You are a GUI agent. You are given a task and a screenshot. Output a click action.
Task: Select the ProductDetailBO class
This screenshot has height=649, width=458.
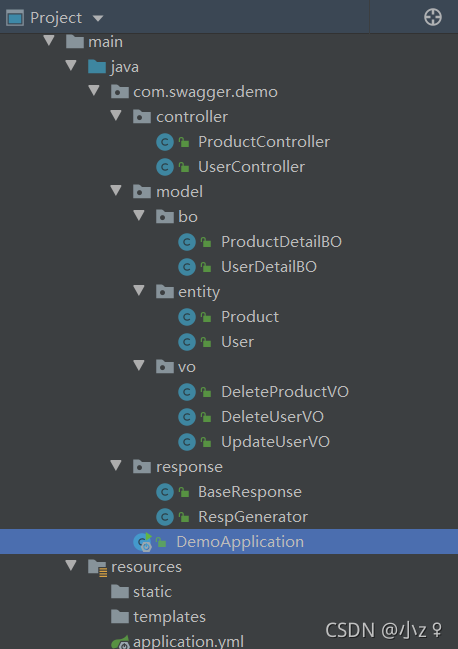click(x=281, y=242)
